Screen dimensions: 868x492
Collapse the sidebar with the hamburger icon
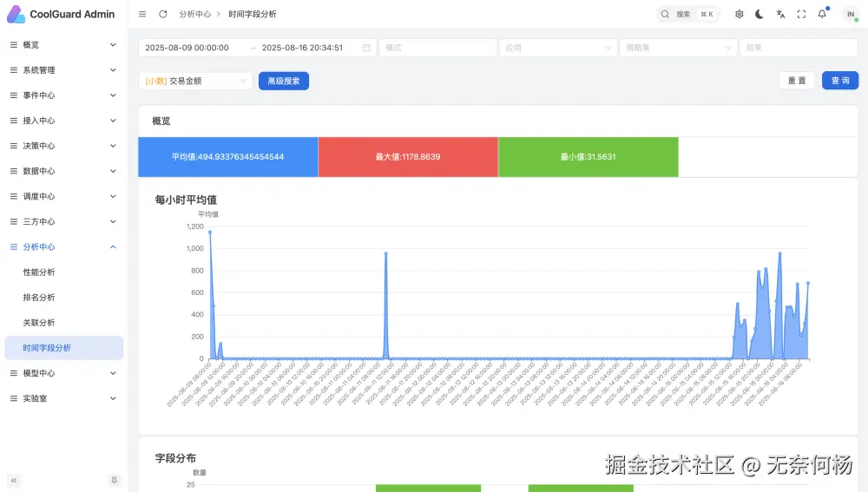point(142,15)
